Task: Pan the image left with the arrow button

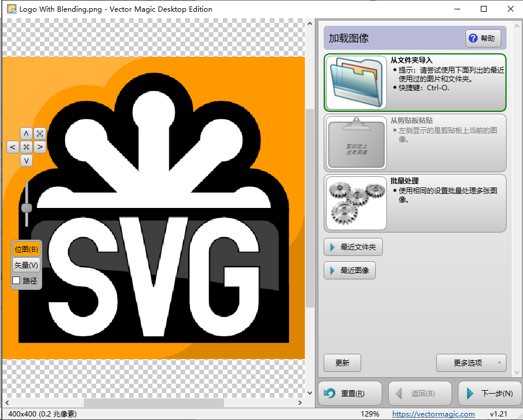Action: 13,147
